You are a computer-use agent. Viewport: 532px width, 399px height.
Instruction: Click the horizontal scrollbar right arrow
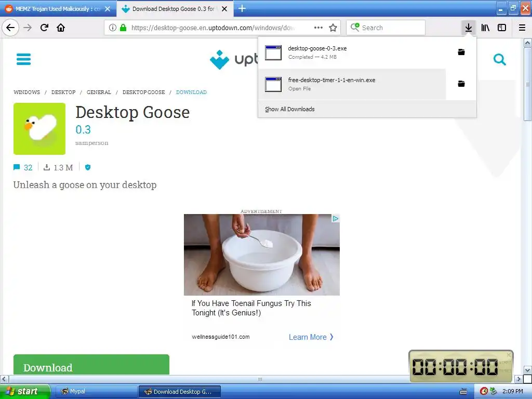[x=518, y=379]
